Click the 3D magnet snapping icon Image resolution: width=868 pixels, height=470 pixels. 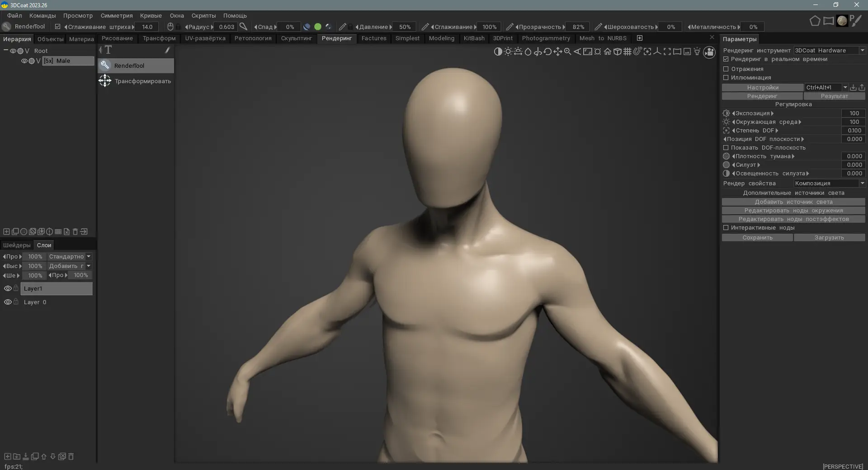coord(637,52)
